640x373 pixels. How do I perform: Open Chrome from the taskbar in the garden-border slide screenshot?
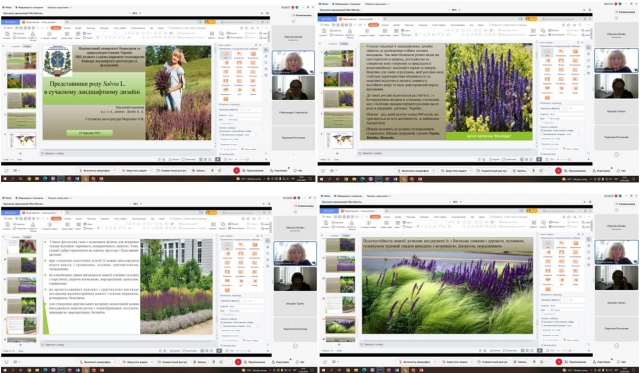[x=29, y=370]
